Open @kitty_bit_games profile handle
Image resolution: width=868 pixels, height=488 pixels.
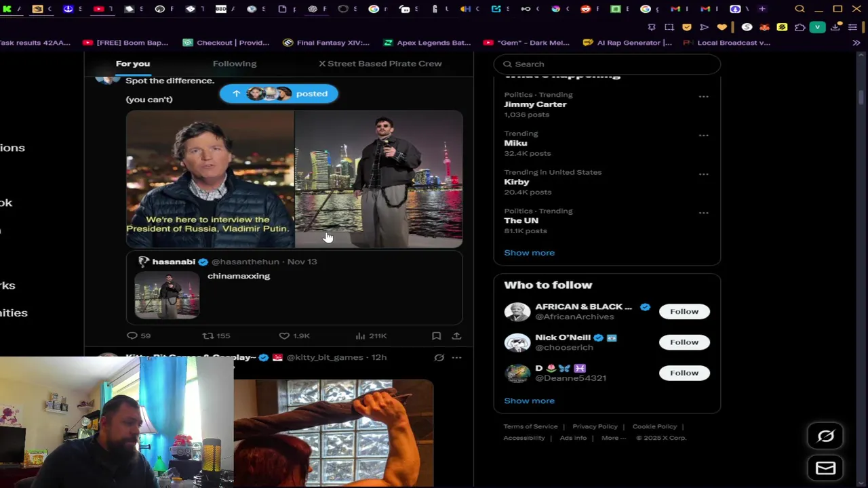tap(325, 357)
